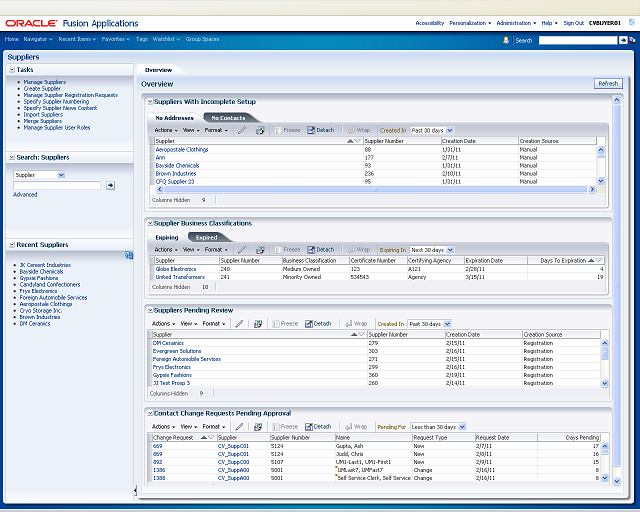The width and height of the screenshot is (640, 512).
Task: Click the pencil edit icon in Suppliers Pending Review
Action: pos(240,324)
